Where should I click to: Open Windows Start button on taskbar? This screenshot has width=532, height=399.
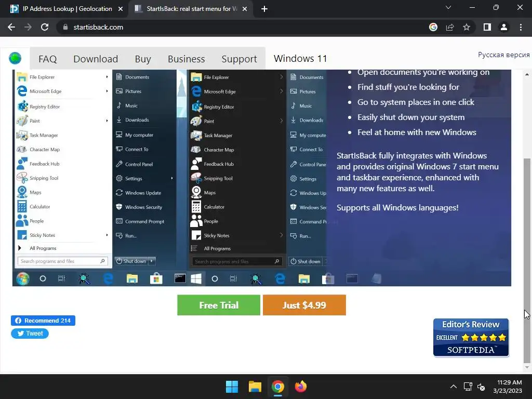(232, 387)
